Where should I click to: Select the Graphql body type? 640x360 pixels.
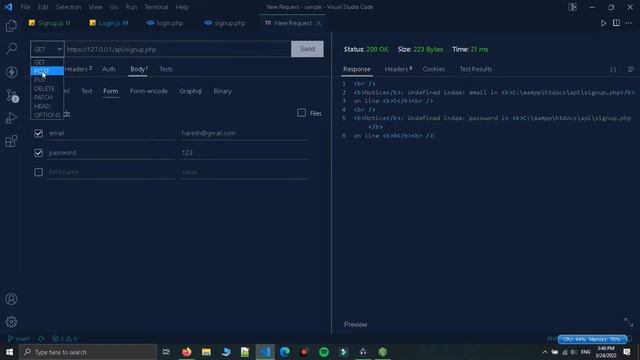pos(190,91)
